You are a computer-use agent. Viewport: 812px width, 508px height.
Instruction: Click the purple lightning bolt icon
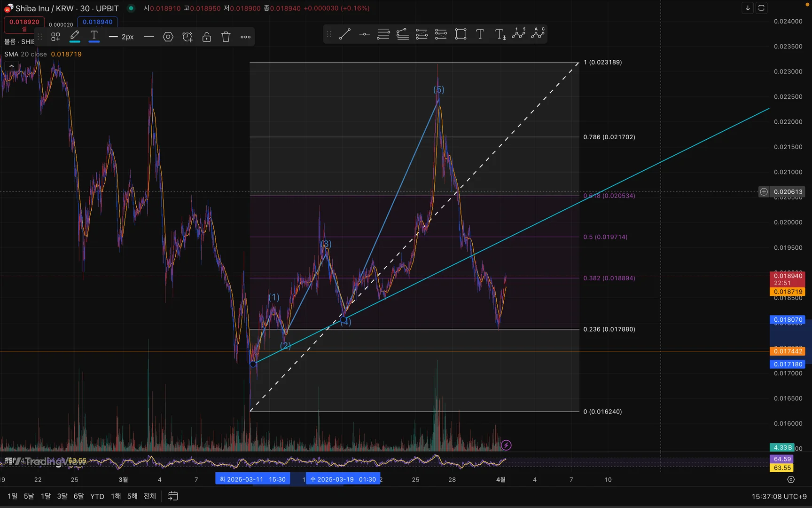(x=506, y=445)
